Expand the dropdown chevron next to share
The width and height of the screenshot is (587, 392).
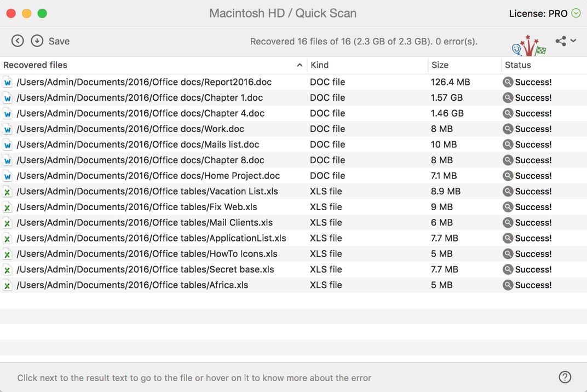pyautogui.click(x=573, y=41)
